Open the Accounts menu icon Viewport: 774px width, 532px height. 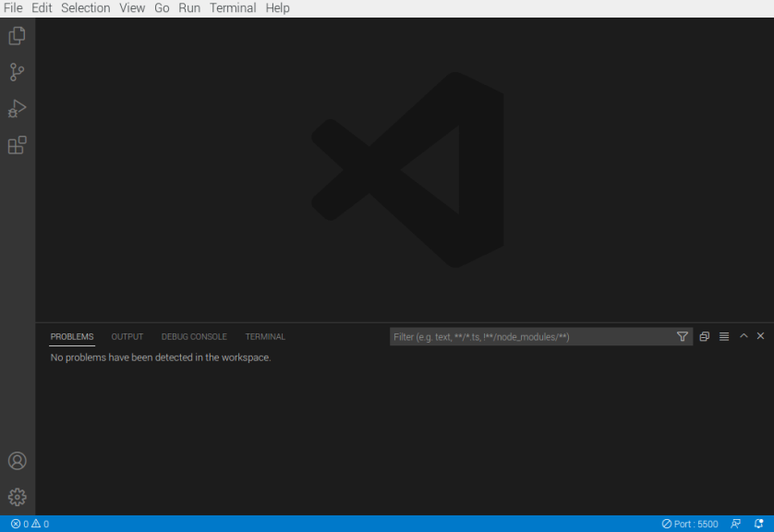point(17,461)
